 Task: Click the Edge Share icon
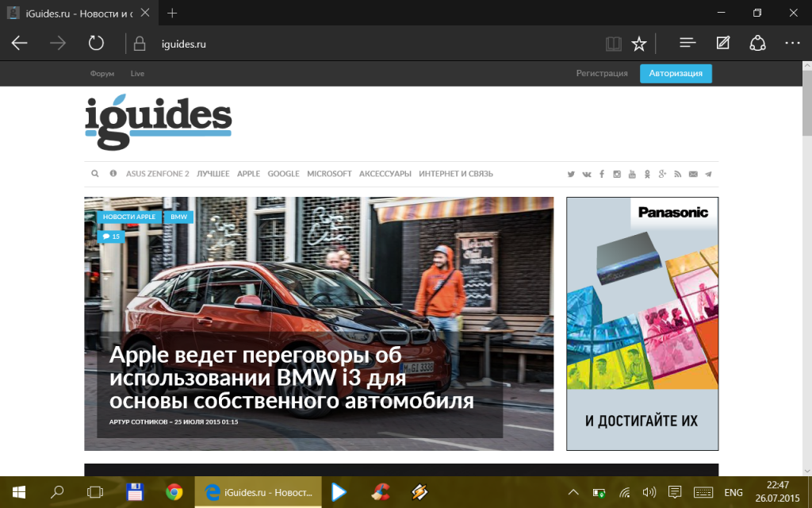coord(757,44)
